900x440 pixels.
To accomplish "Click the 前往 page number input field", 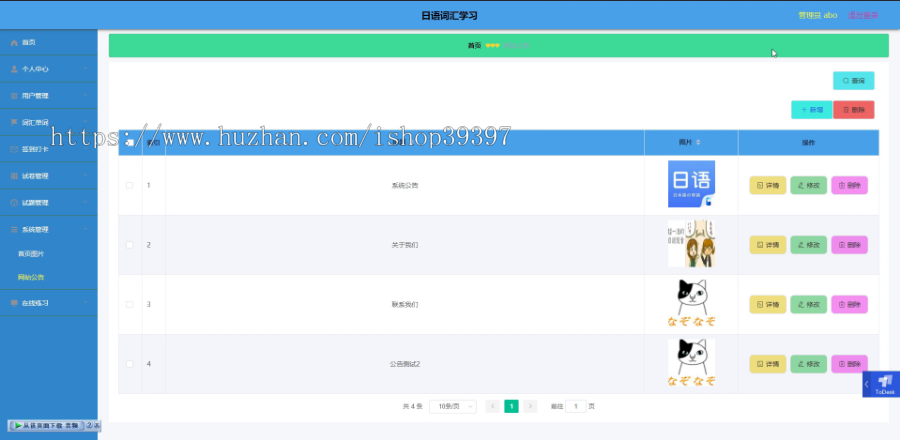I will coord(576,407).
